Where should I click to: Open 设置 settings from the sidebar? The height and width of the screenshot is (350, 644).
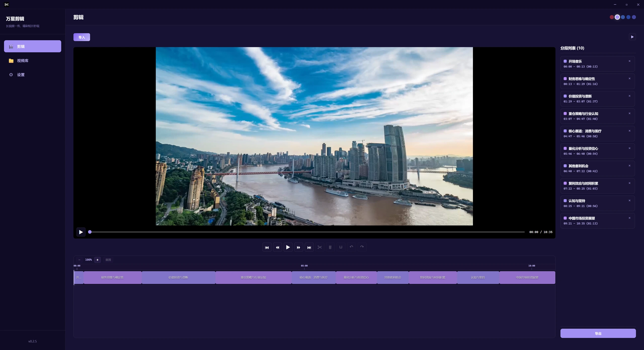pyautogui.click(x=32, y=75)
